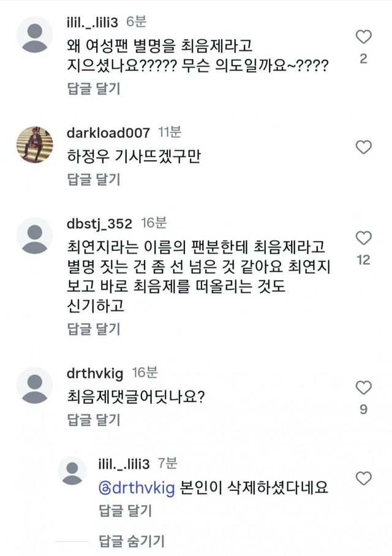Tap drthvkig's default avatar icon
This screenshot has width=392, height=556.
34,386
